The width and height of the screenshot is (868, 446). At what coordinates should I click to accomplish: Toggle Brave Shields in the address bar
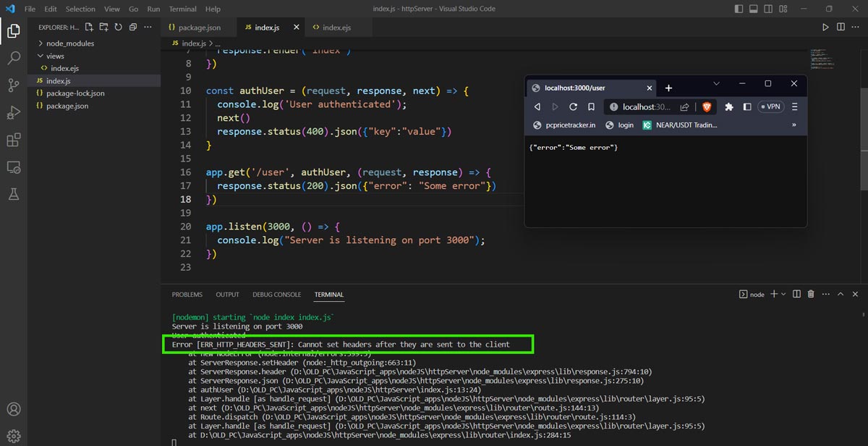point(706,106)
